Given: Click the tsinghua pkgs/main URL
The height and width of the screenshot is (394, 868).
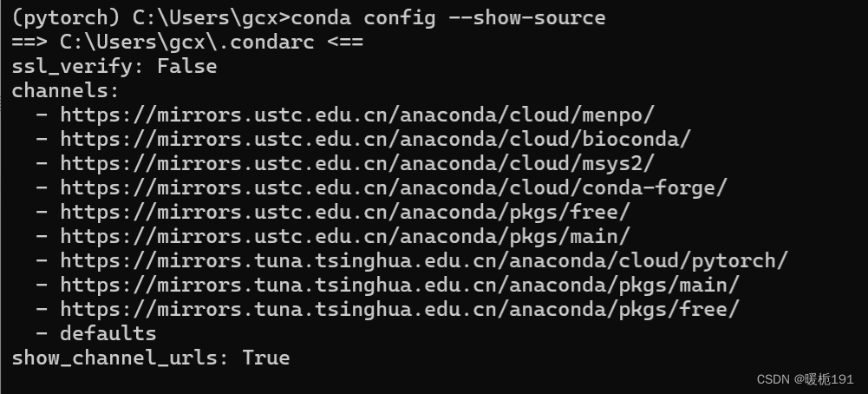Looking at the screenshot, I should pos(400,285).
